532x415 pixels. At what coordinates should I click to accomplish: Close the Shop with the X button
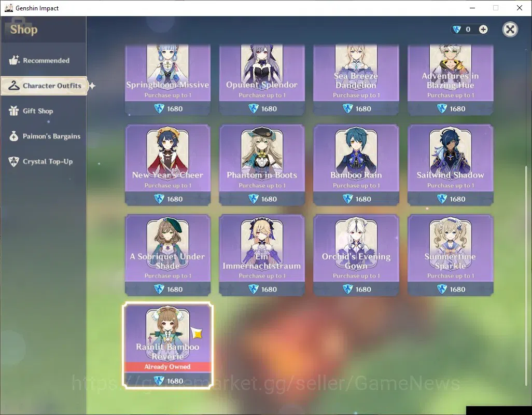(510, 30)
